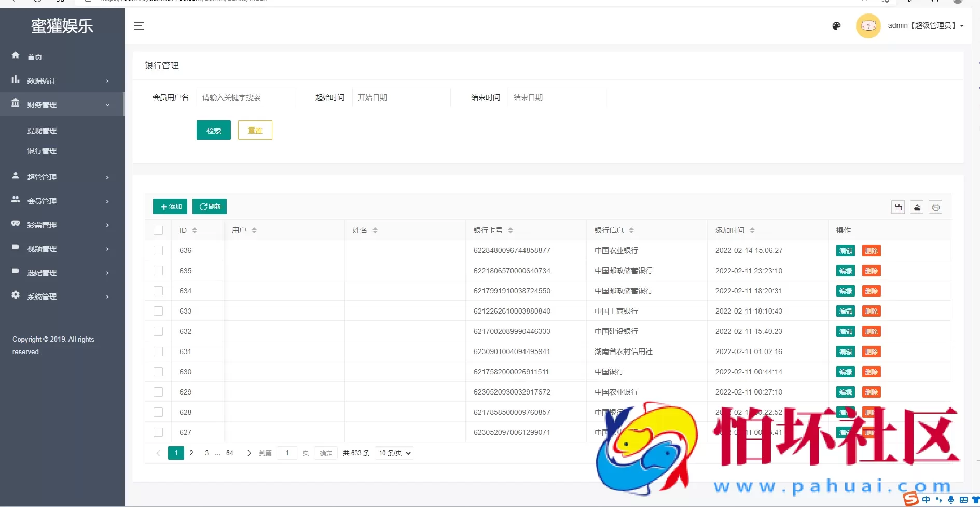This screenshot has height=507, width=980.
Task: Open the 彩票管理 menu
Action: tap(43, 224)
